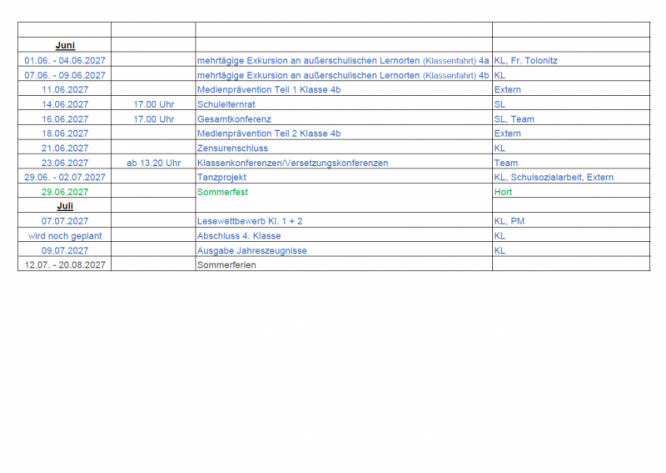
Task: Select 'Ausgabe Jahreszeugnisse' entry
Action: [252, 251]
